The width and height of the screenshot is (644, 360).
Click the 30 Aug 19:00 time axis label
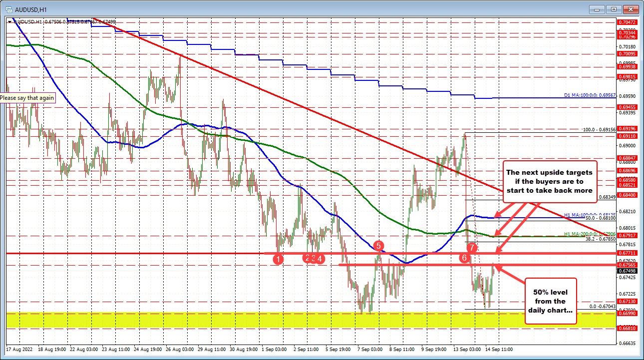[x=244, y=349]
